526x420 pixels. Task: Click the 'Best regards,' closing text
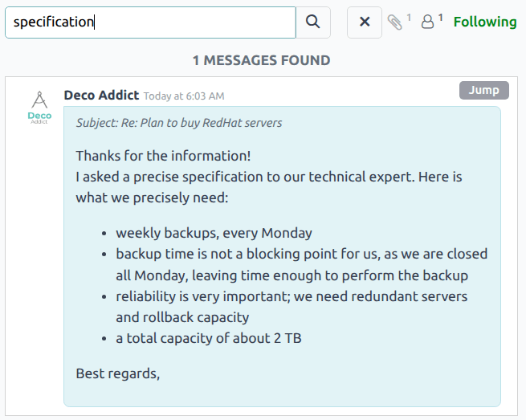pyautogui.click(x=118, y=373)
